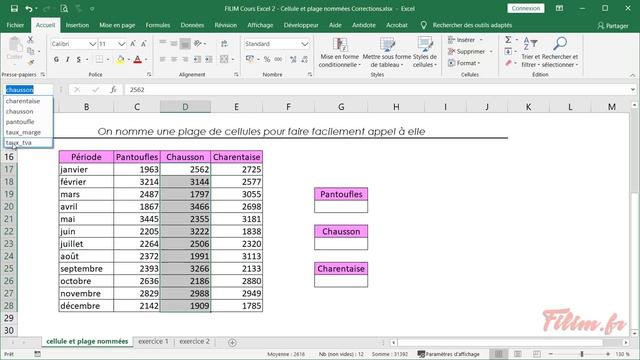Click the Ribbon Display Options icon
The image size is (640, 360).
tap(559, 8)
